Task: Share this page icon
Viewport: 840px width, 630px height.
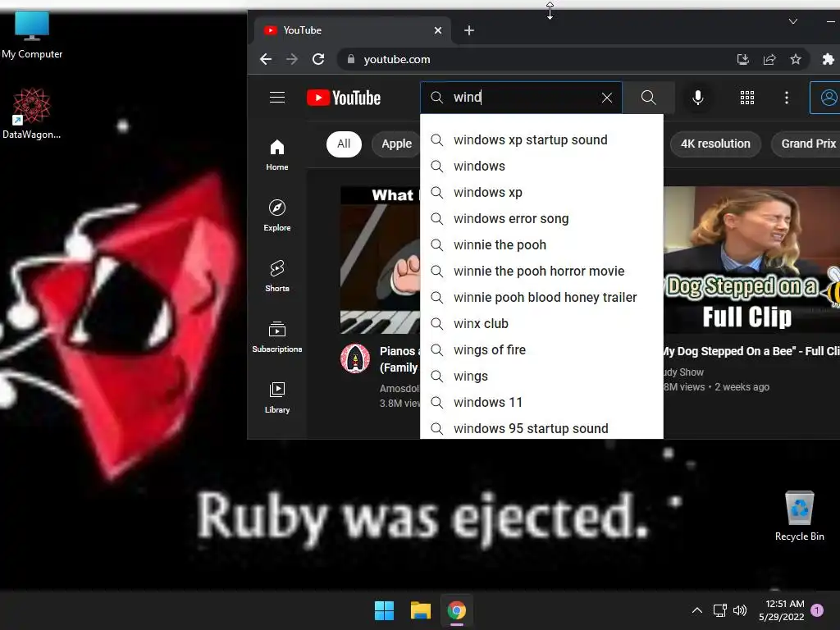Action: pos(769,59)
